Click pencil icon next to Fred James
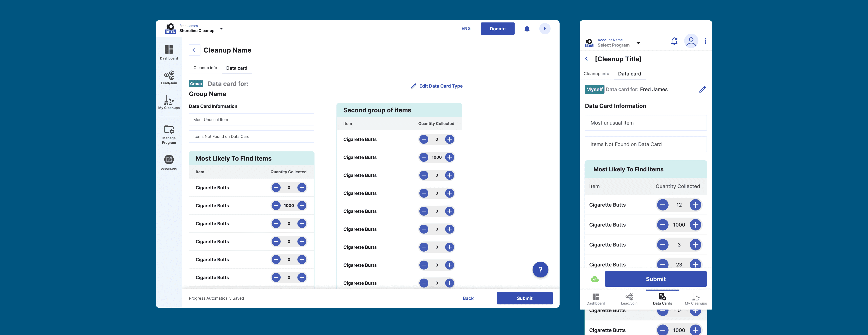This screenshot has width=868, height=335. click(702, 89)
